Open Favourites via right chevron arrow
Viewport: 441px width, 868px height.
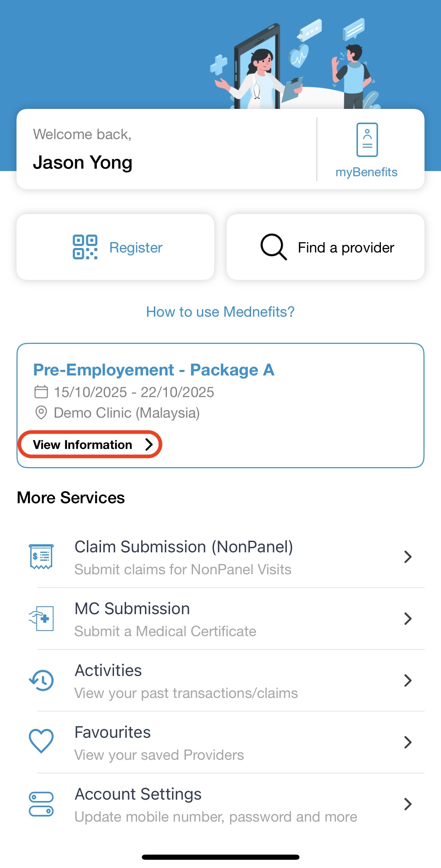[x=408, y=742]
